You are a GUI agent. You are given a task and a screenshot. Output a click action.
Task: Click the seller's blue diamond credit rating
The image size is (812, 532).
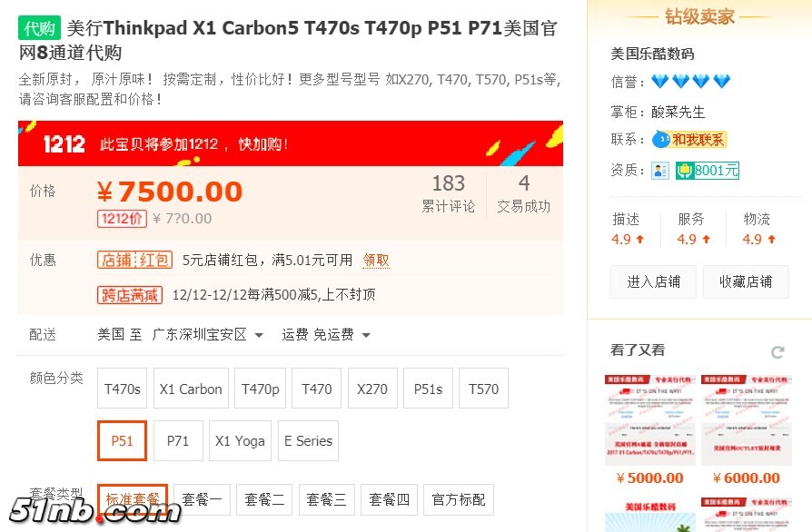pos(690,82)
